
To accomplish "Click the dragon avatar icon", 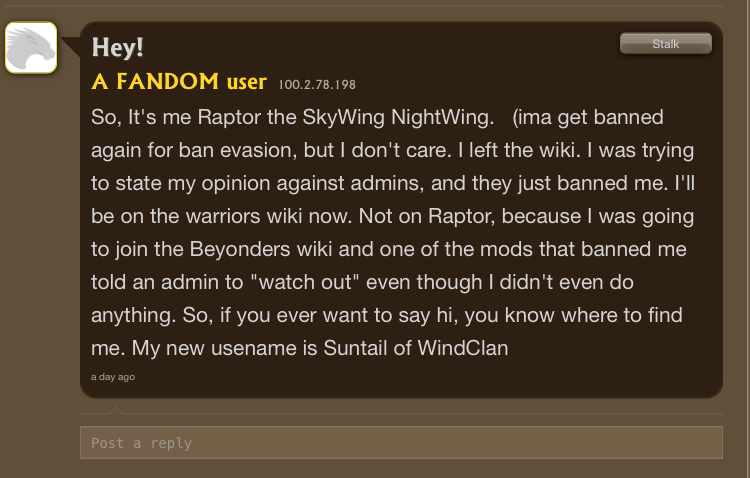I will pyautogui.click(x=31, y=48).
